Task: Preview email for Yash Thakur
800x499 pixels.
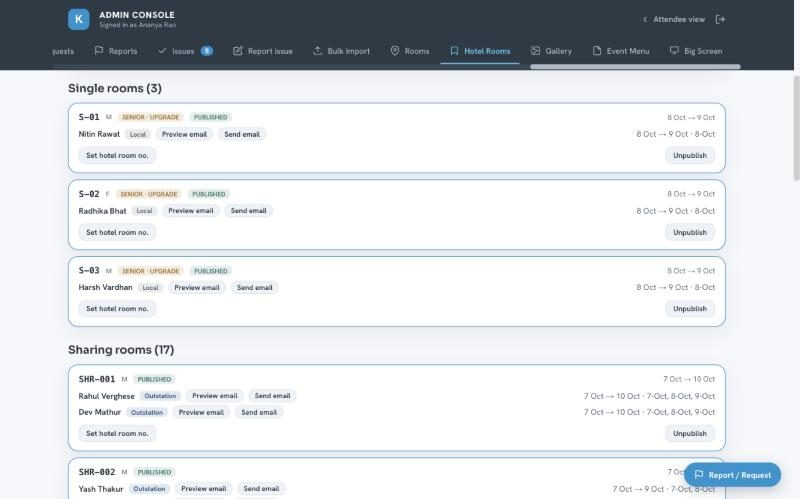Action: (204, 489)
